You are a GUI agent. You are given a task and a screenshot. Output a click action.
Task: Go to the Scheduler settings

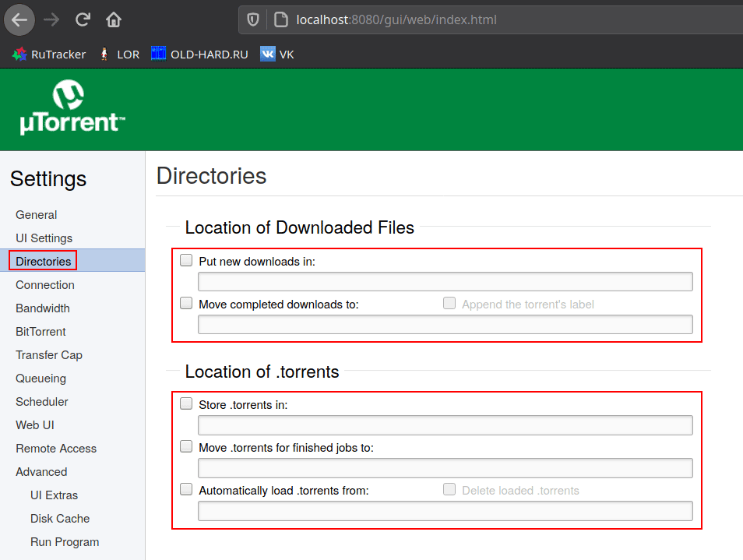(42, 402)
